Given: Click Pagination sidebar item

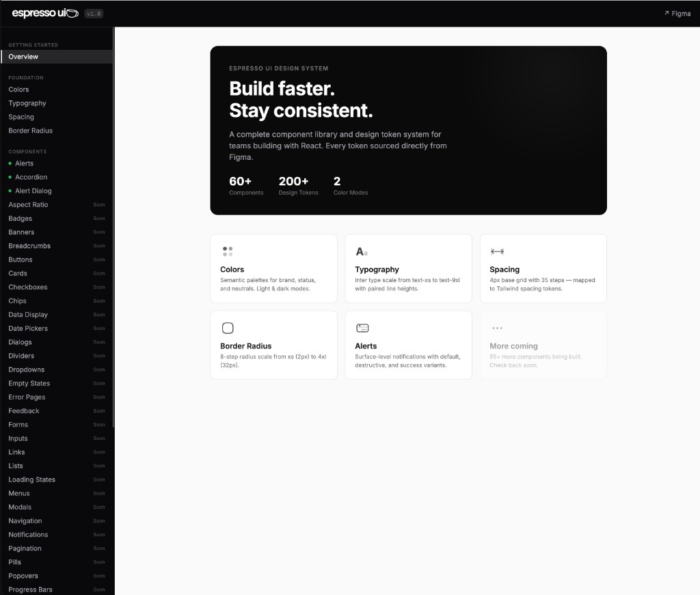Looking at the screenshot, I should tap(57, 549).
